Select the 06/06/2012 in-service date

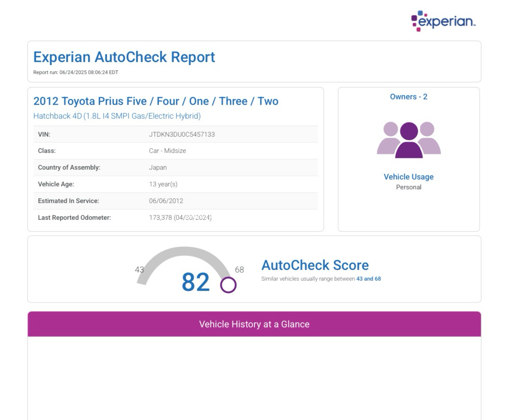(166, 201)
